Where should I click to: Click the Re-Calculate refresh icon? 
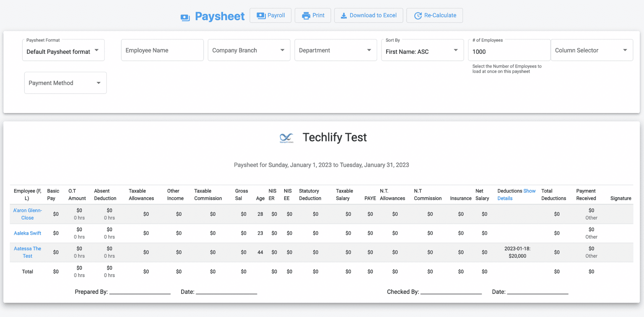tap(418, 15)
